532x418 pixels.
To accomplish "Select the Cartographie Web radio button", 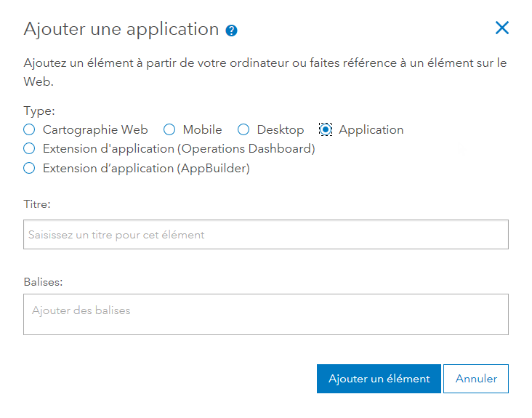I will pyautogui.click(x=29, y=129).
